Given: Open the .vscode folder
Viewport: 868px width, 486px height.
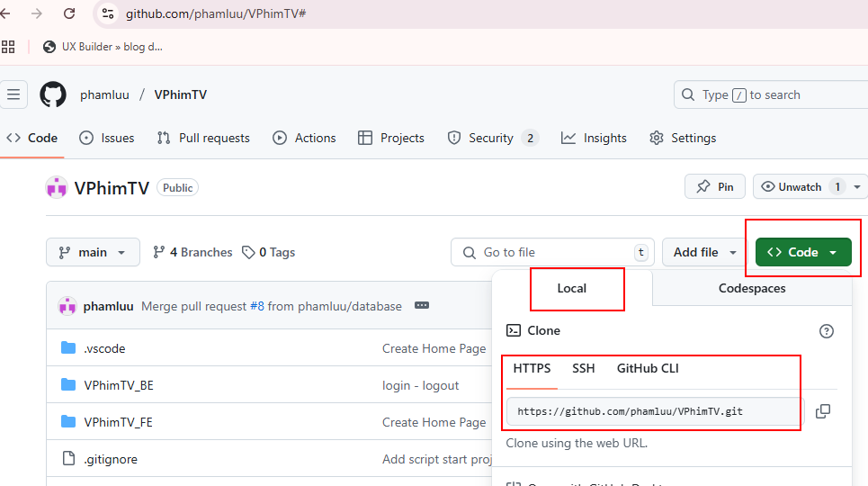Looking at the screenshot, I should tap(104, 348).
